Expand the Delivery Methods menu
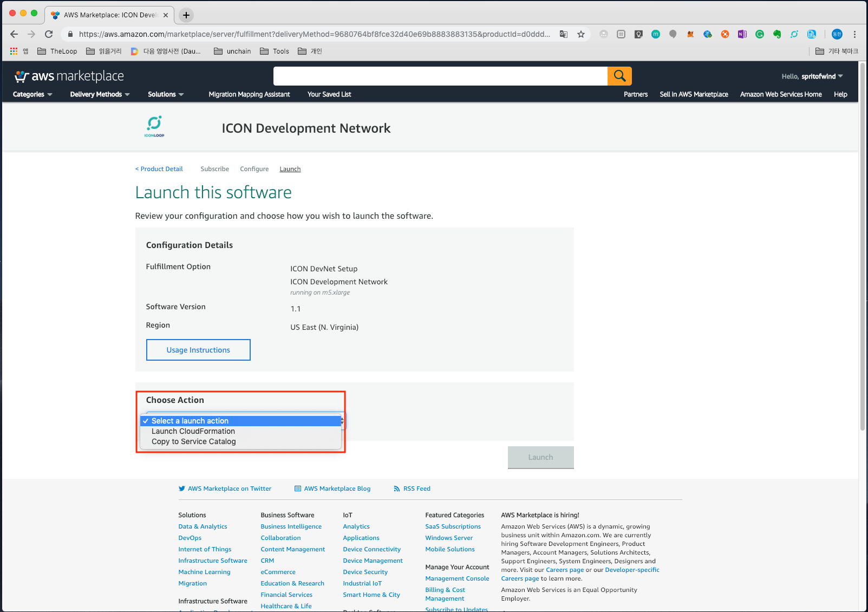 point(100,94)
